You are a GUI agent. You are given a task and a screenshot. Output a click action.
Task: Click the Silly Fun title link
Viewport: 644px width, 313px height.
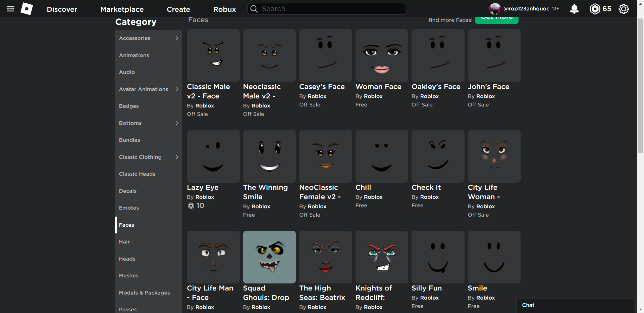pos(427,288)
